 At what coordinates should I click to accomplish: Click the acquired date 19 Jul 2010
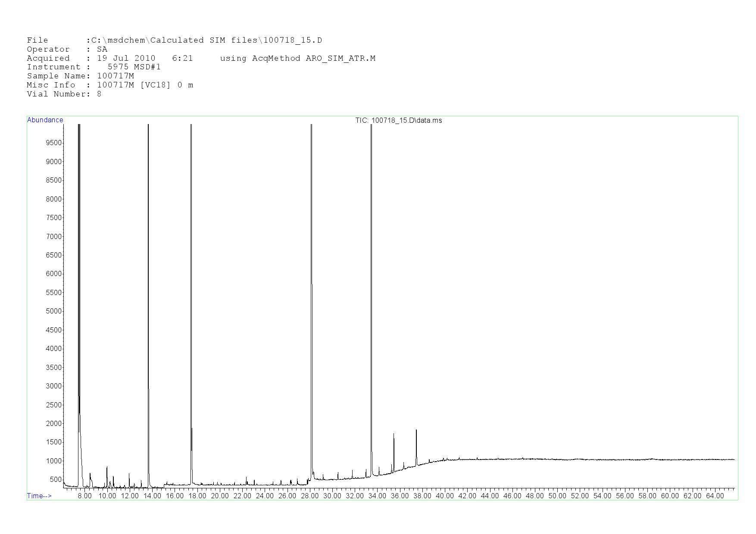[x=126, y=59]
